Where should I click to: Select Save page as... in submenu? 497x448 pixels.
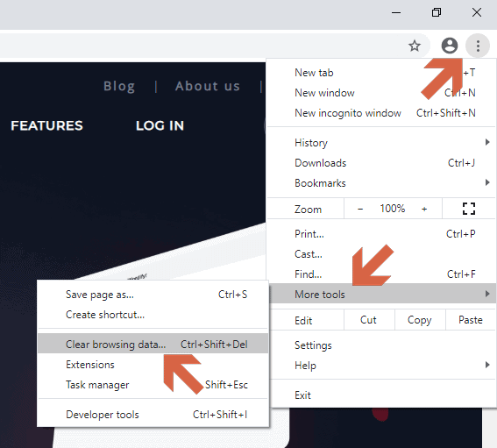[153, 295]
